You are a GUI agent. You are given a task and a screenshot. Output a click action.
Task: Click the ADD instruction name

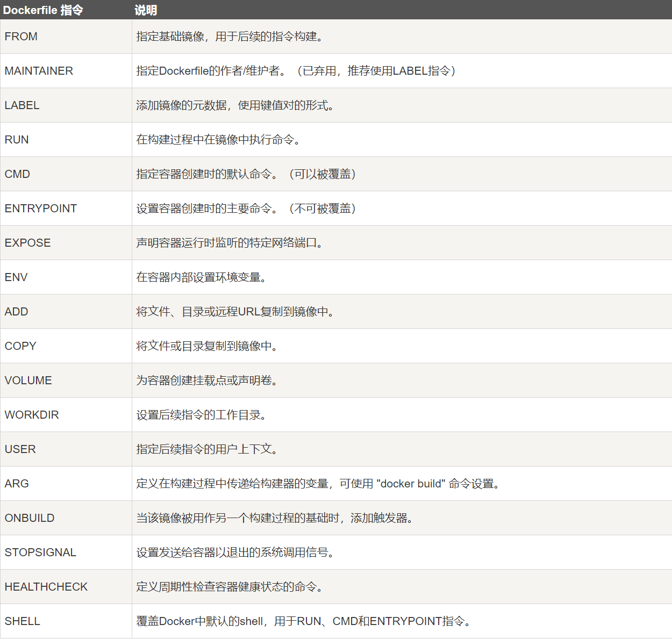tap(17, 312)
